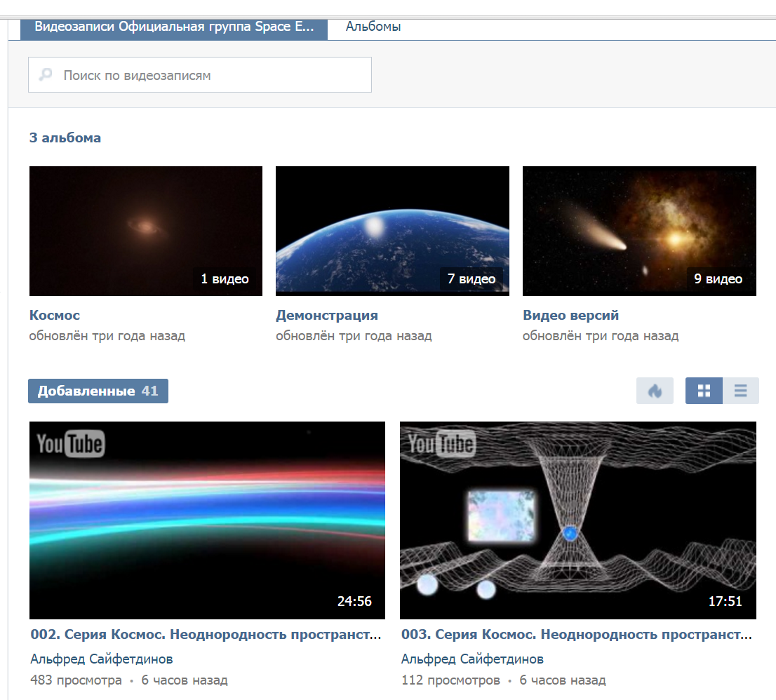Click YouTube logo on the 17:51 video
This screenshot has height=700, width=776.
click(x=441, y=444)
